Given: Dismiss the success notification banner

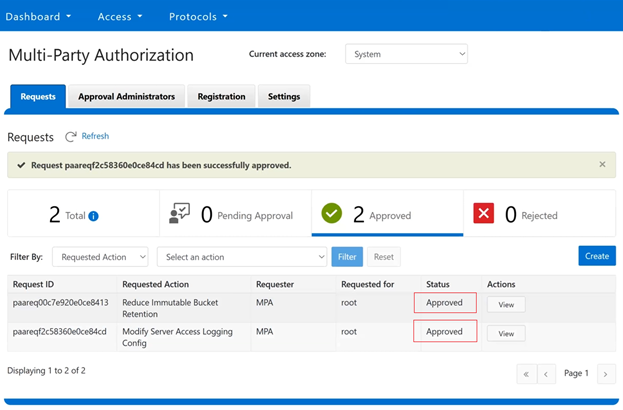Looking at the screenshot, I should click(602, 164).
